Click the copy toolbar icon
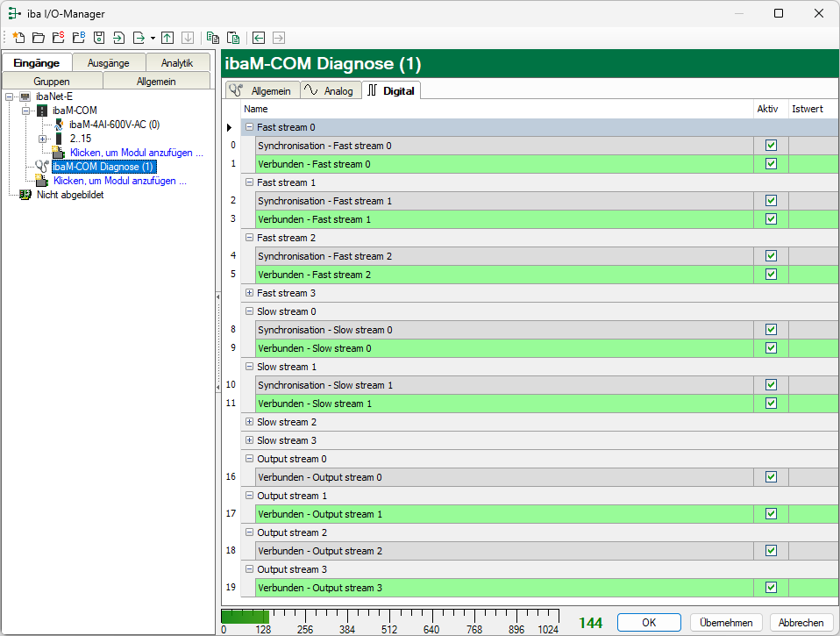 pos(212,38)
